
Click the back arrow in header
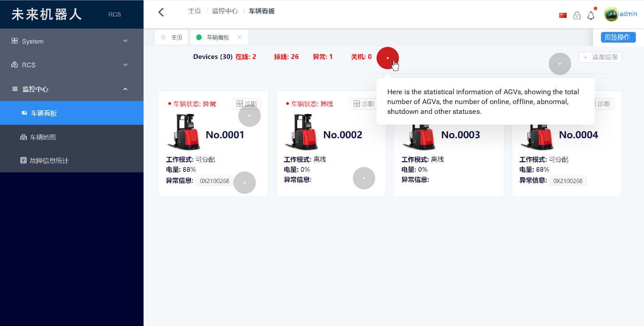click(x=161, y=12)
